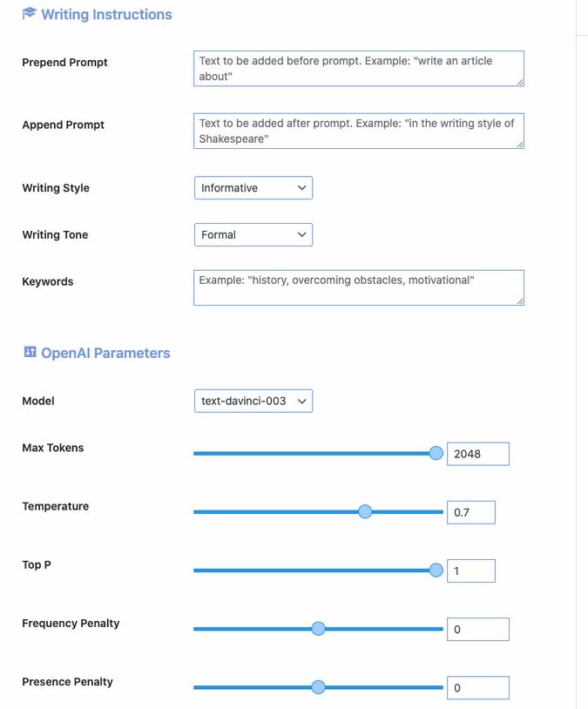Expand the Model selector showing text-davinci-003
This screenshot has width=588, height=709.
click(253, 401)
